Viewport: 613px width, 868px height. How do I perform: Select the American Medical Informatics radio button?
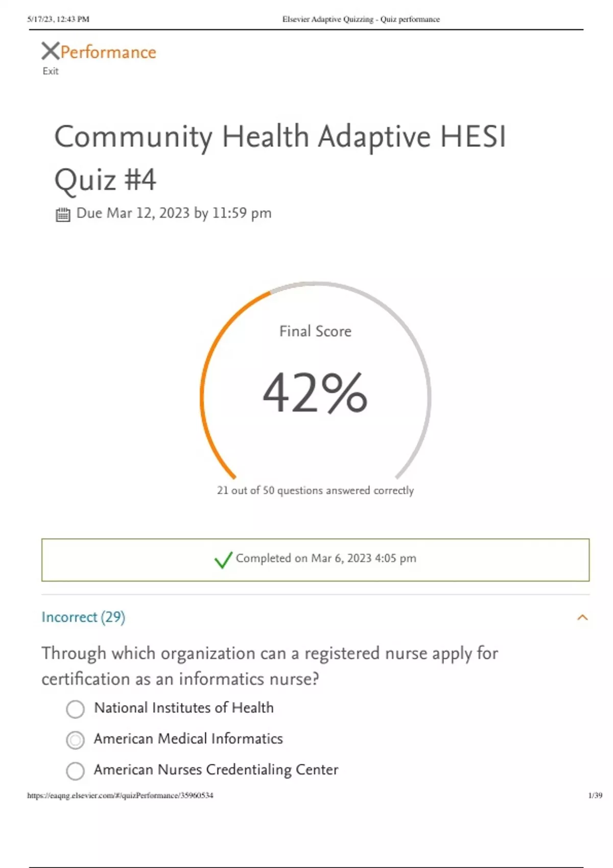tap(75, 740)
